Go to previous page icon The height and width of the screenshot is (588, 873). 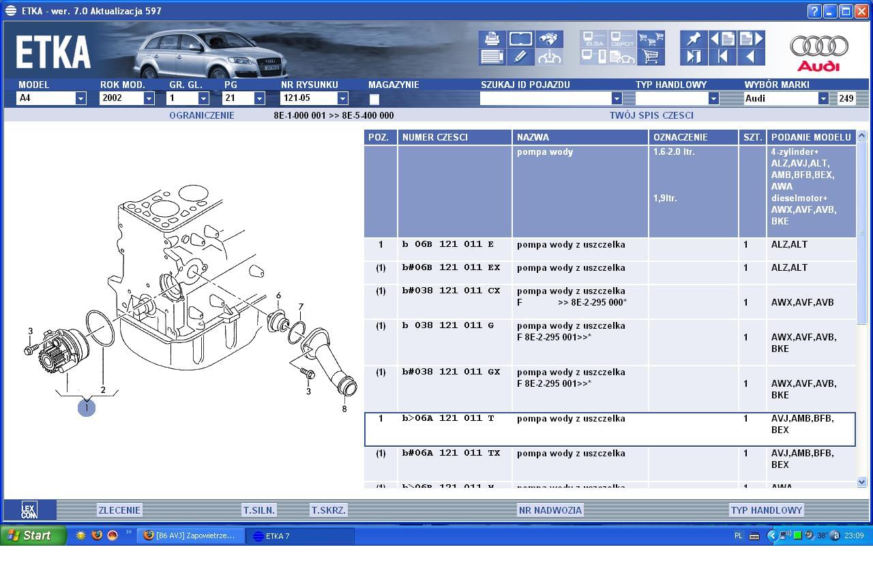722,39
